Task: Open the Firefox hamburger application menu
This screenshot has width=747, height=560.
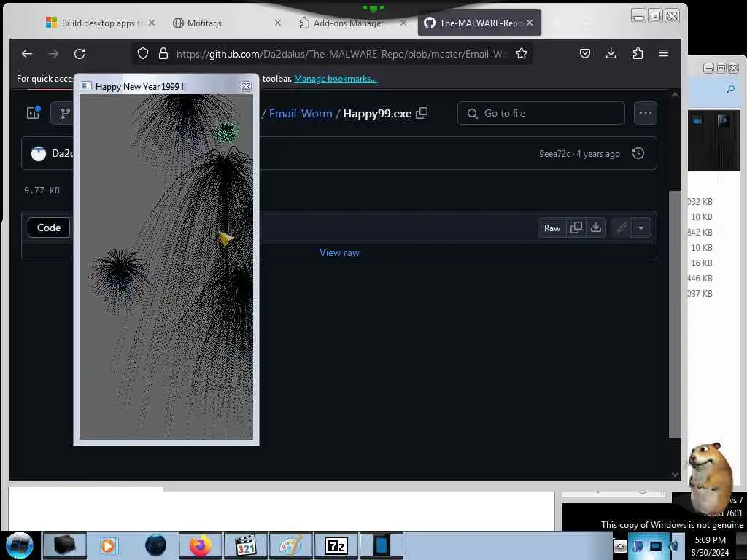Action: 664,53
